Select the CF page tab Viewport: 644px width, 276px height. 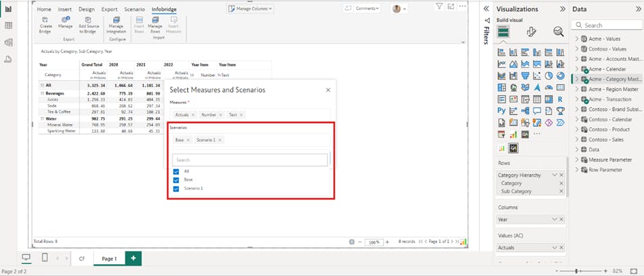[x=82, y=259]
